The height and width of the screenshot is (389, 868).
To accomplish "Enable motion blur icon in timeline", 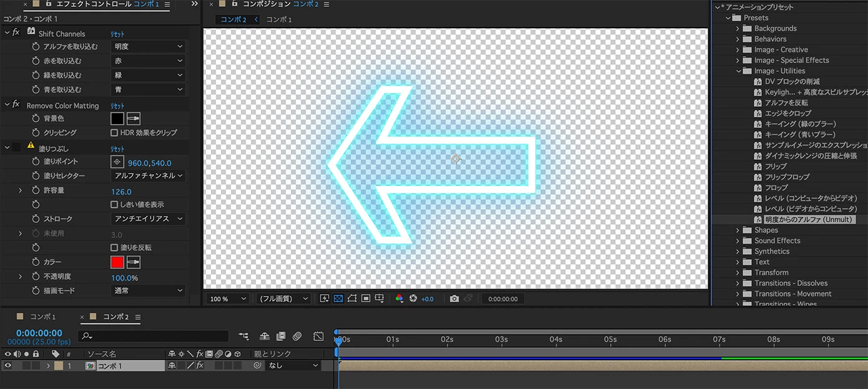I will (x=297, y=336).
